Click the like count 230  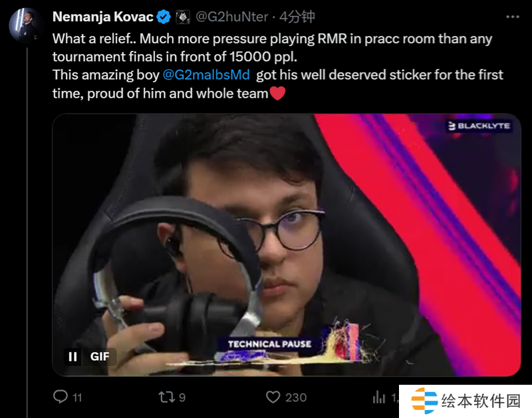point(296,397)
